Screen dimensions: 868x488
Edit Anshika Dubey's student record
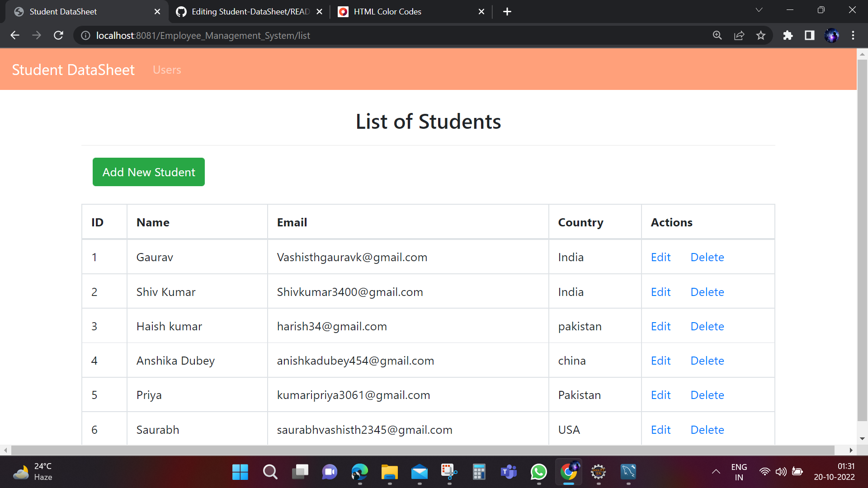660,360
